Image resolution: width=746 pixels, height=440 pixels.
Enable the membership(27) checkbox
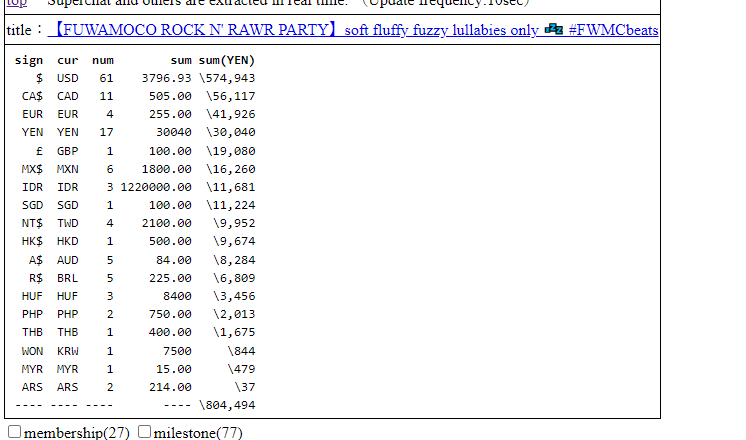pyautogui.click(x=14, y=431)
